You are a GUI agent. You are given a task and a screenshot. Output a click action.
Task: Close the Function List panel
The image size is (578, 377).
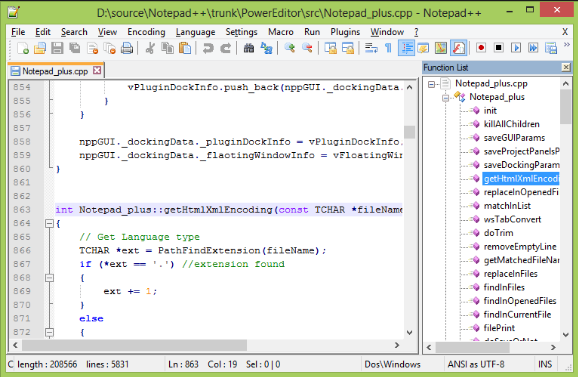pos(566,67)
